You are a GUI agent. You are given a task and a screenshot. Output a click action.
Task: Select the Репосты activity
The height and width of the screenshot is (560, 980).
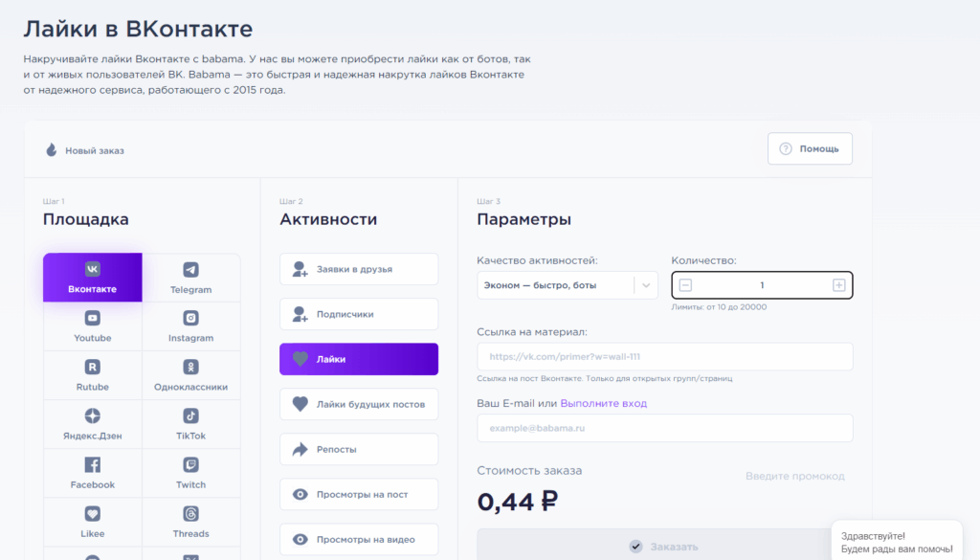[x=359, y=449]
